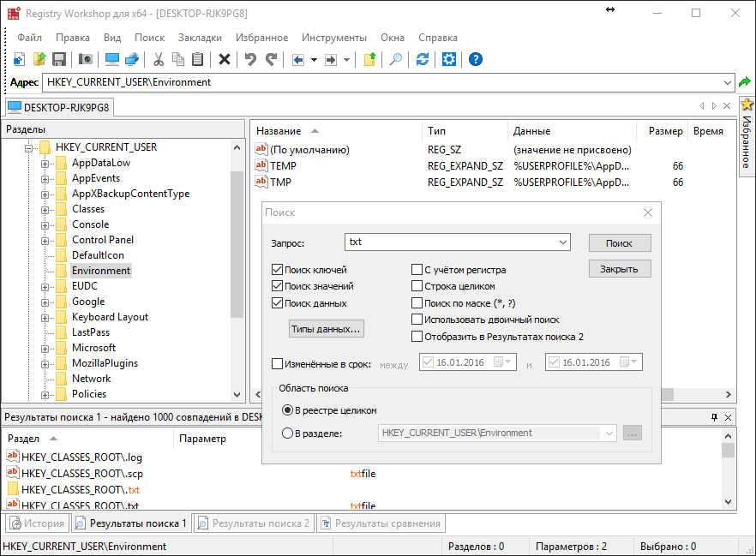This screenshot has height=556, width=756.
Task: Enable Строка целиком checkbox
Action: tap(417, 285)
